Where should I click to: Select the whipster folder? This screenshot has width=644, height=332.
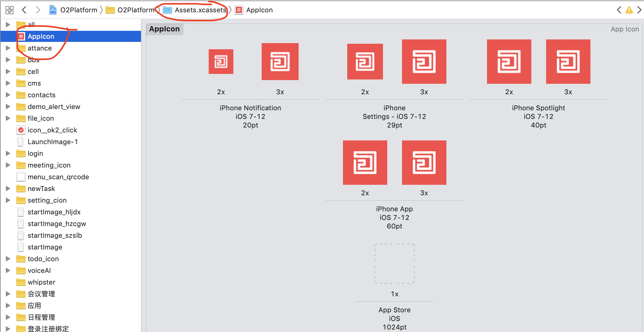click(x=71, y=282)
